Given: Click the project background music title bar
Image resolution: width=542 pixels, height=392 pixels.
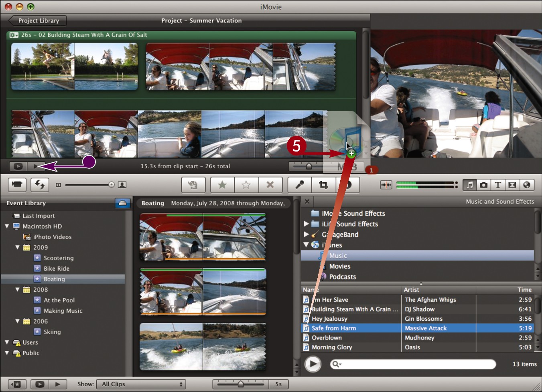Looking at the screenshot, I should coord(181,35).
